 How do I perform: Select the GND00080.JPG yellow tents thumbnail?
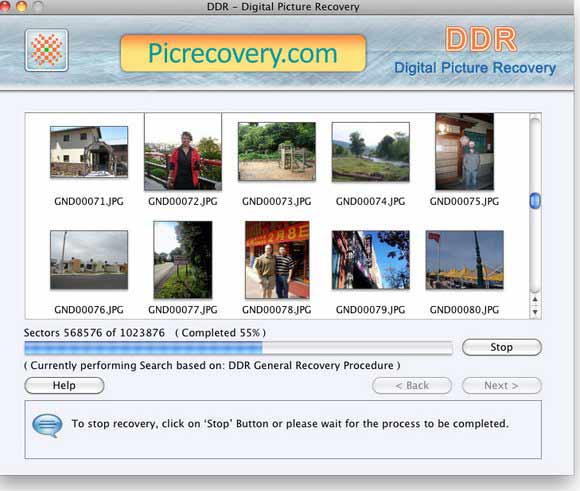tap(465, 260)
